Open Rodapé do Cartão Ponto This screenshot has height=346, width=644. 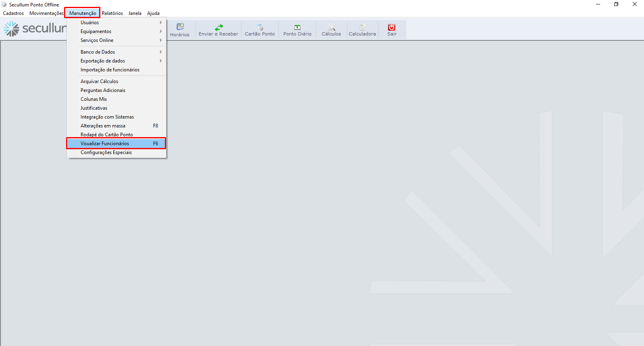point(116,135)
